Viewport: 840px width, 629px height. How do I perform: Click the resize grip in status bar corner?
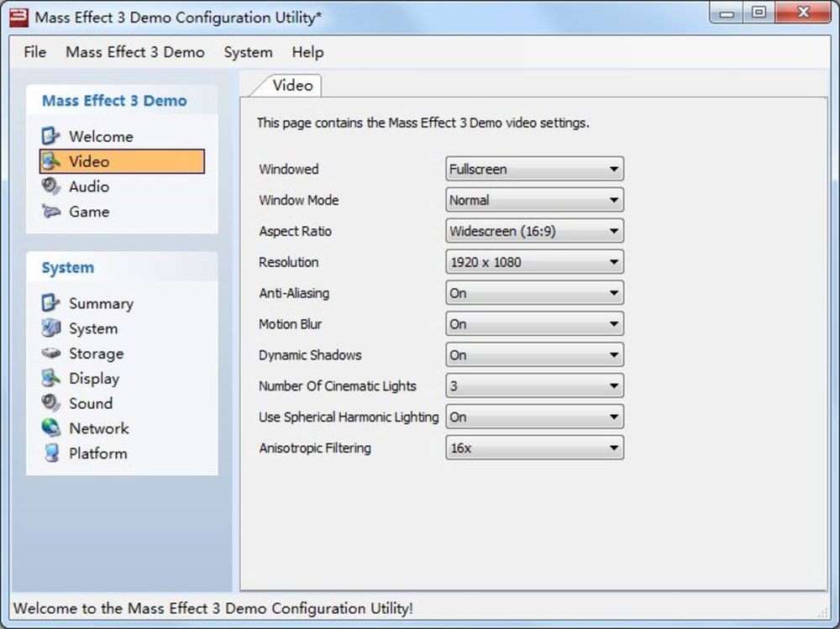(822, 612)
